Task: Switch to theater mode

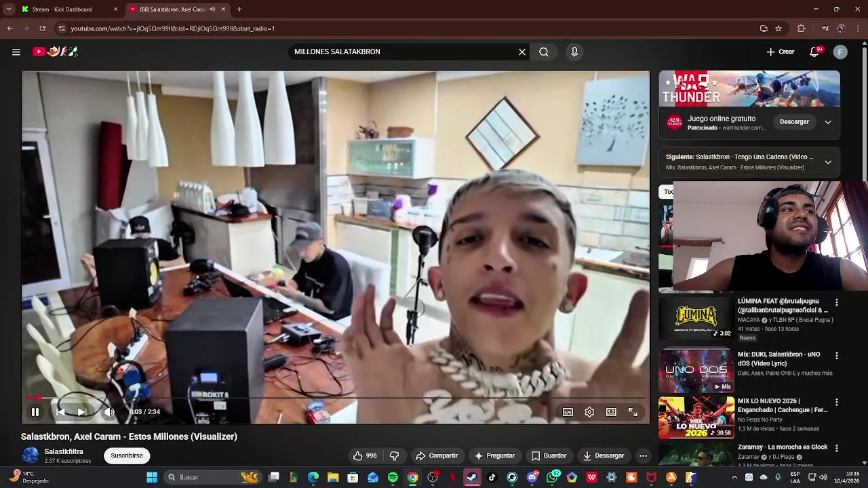Action: tap(611, 411)
